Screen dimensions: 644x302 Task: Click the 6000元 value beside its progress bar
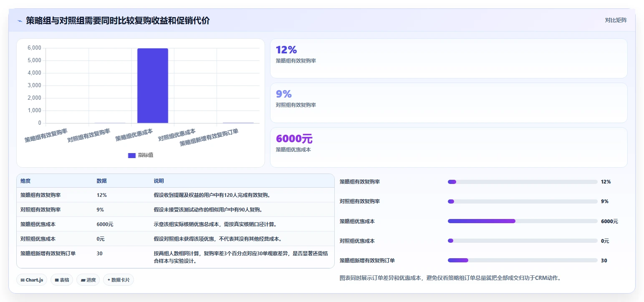pyautogui.click(x=609, y=221)
